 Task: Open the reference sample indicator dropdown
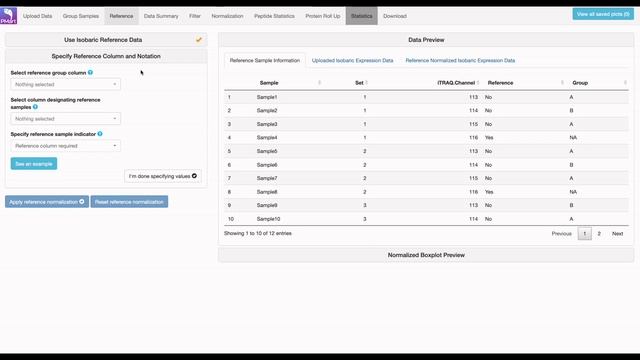(66, 146)
